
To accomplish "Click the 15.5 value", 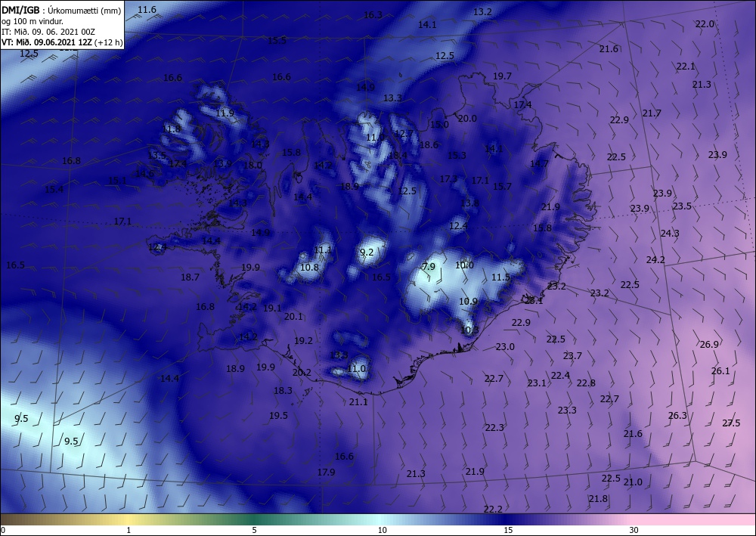I will point(277,41).
